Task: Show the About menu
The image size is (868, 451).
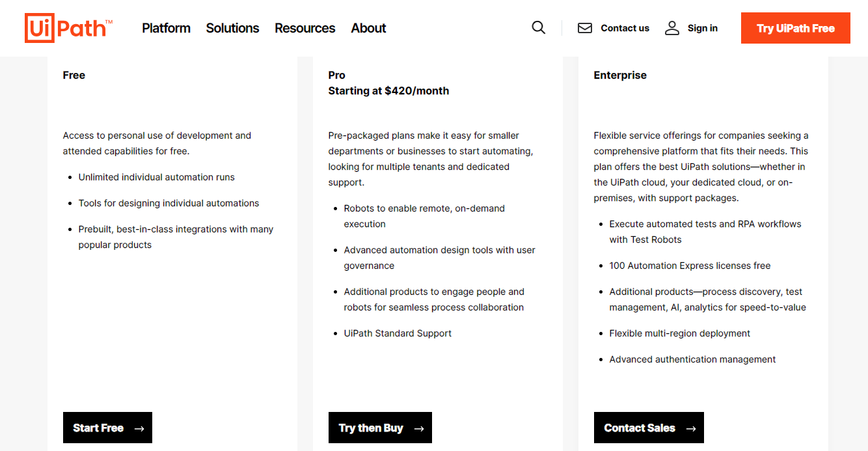Action: [x=368, y=28]
